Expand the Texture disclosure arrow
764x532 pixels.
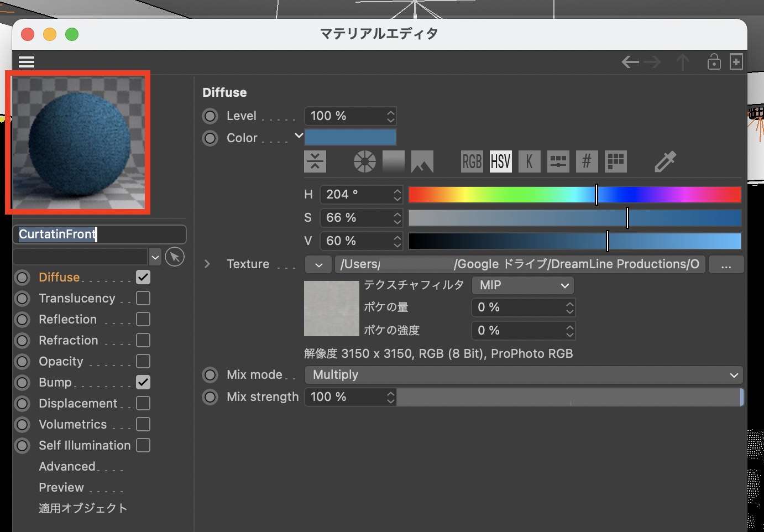[207, 264]
